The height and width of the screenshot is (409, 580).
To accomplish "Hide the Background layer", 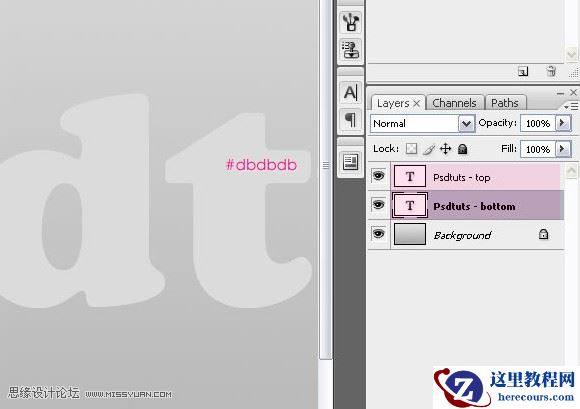I will point(378,234).
